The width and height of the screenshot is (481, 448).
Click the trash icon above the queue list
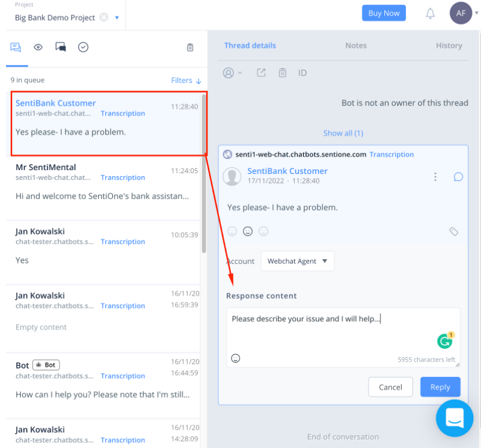190,48
